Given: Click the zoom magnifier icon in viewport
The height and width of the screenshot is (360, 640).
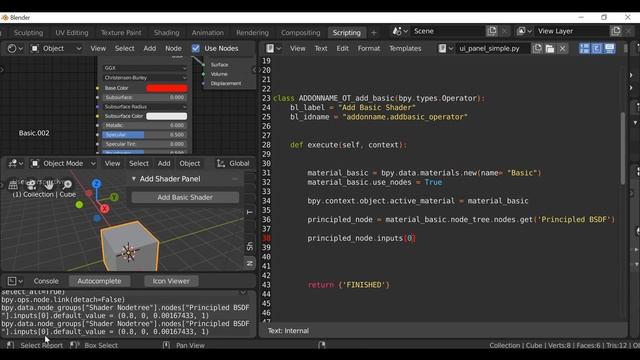Looking at the screenshot, I should coord(67,185).
